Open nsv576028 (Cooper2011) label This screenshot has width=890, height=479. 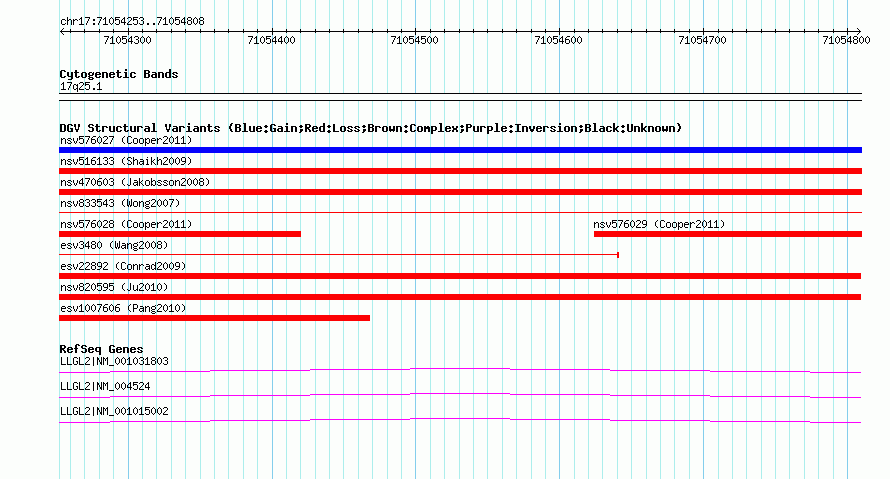pos(126,224)
